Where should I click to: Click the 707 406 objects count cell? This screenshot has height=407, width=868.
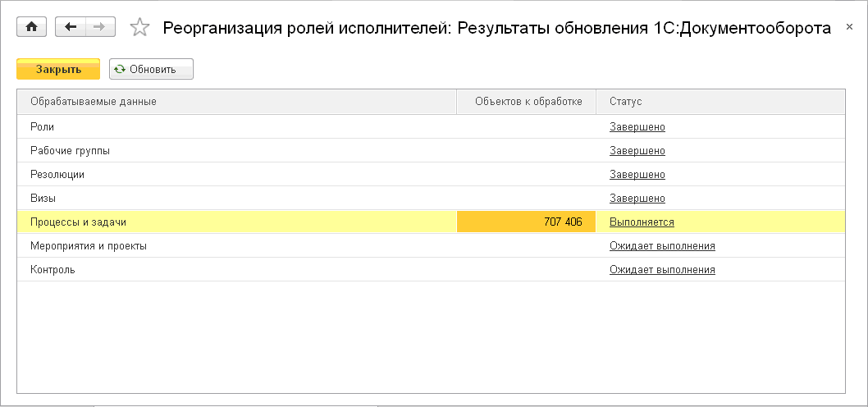527,222
